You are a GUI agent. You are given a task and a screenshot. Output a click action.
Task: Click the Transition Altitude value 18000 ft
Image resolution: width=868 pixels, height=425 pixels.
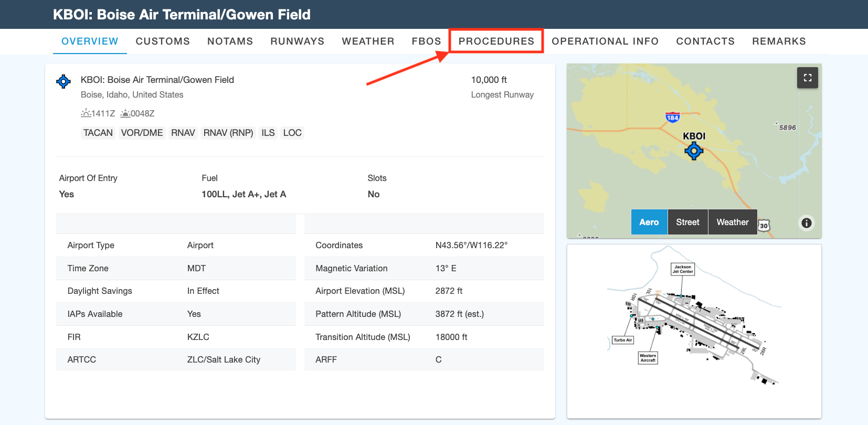click(x=451, y=337)
